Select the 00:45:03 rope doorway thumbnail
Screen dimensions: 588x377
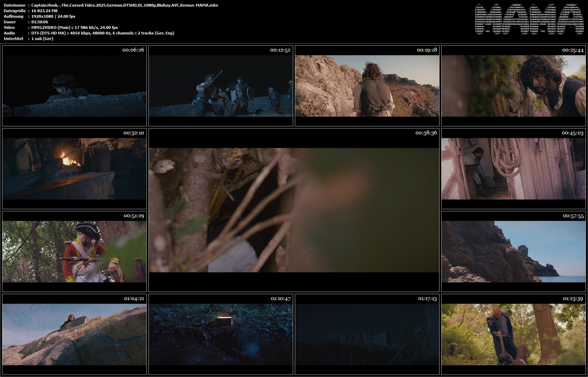click(x=513, y=168)
